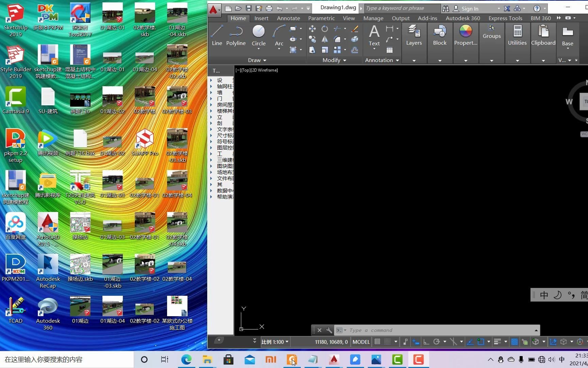
Task: Click the Explode tool icon
Action: (x=355, y=40)
